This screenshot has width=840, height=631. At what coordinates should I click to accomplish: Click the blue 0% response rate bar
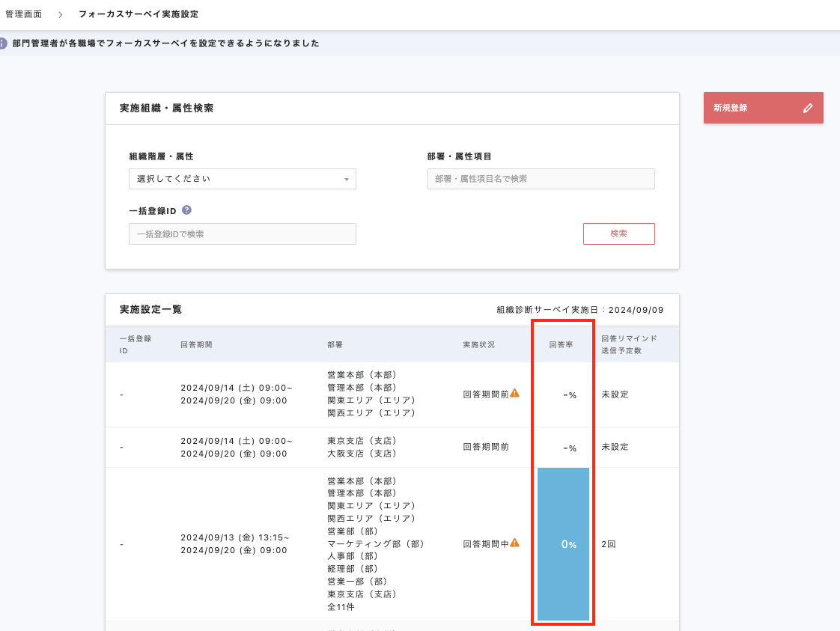coord(563,544)
